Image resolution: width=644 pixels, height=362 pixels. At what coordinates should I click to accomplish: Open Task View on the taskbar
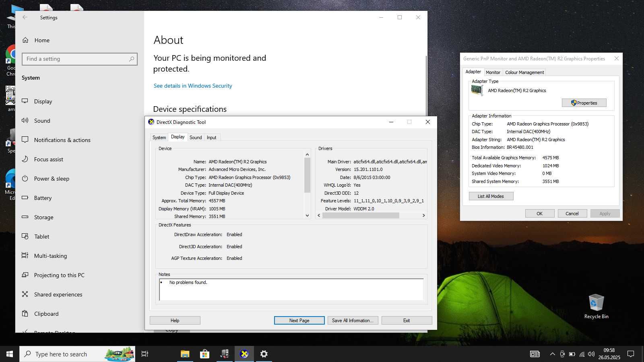pyautogui.click(x=145, y=354)
